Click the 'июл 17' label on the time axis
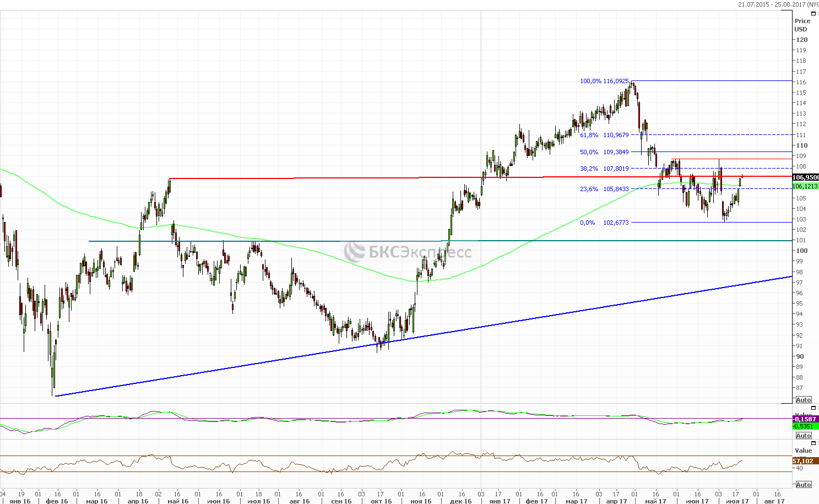The width and height of the screenshot is (819, 504). (x=737, y=501)
